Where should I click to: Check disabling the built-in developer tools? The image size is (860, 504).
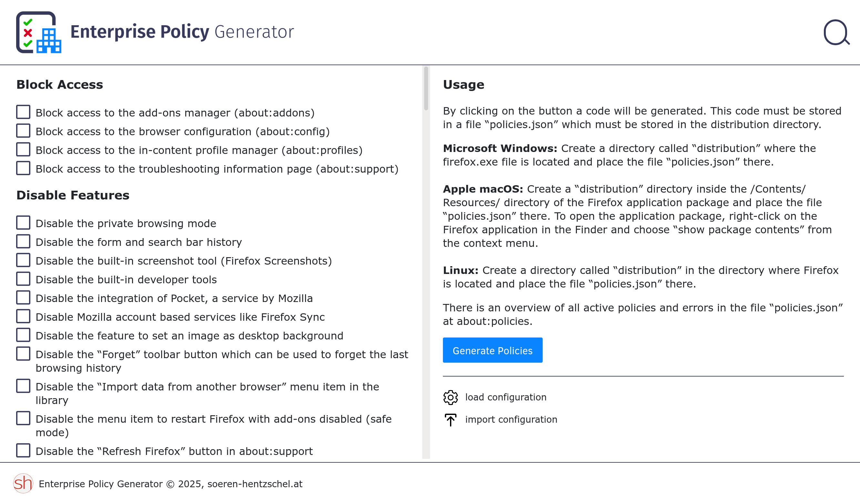pos(23,278)
